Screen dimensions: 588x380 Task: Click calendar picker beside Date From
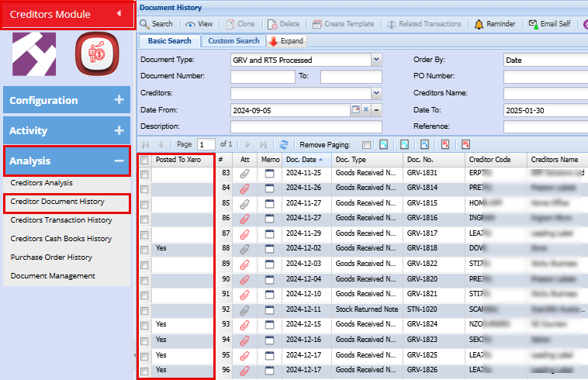(356, 110)
